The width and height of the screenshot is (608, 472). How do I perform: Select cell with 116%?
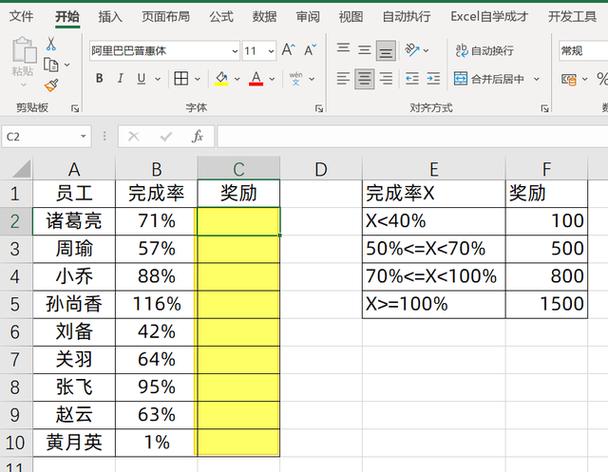point(156,304)
